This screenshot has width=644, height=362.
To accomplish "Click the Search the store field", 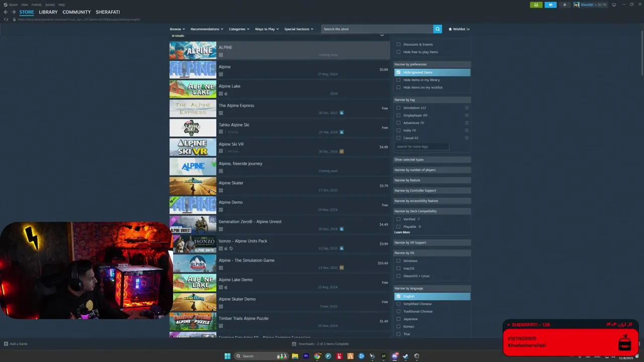I will click(x=377, y=29).
